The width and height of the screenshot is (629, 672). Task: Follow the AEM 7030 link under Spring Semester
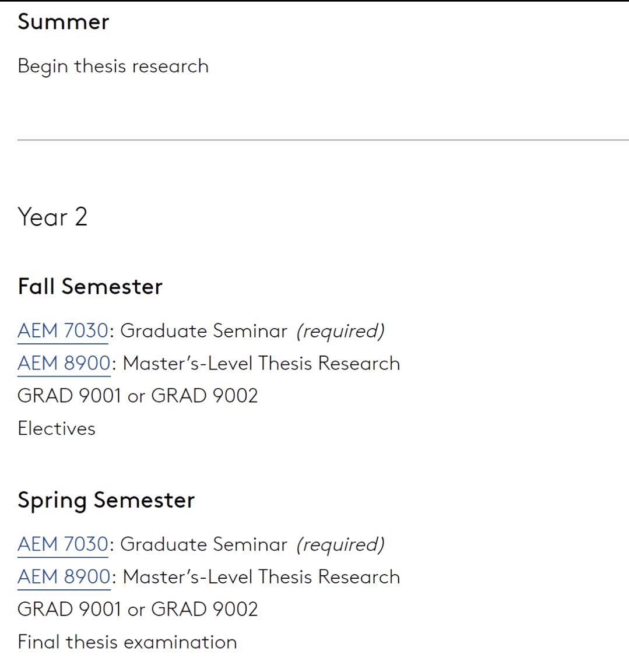[63, 544]
